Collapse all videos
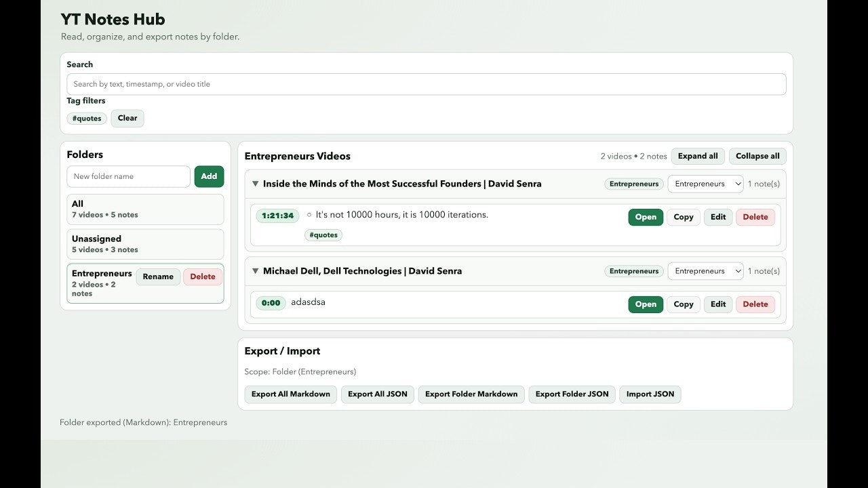This screenshot has height=488, width=868. pos(757,156)
